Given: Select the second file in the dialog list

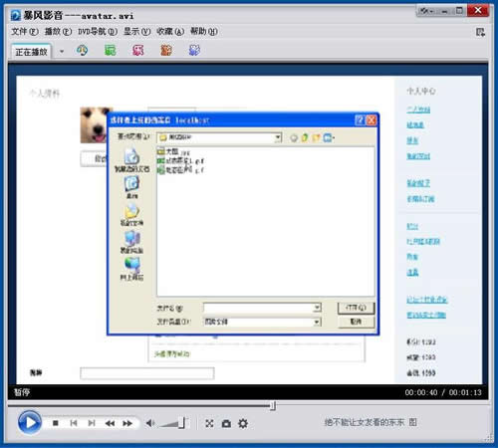Looking at the screenshot, I should 180,161.
